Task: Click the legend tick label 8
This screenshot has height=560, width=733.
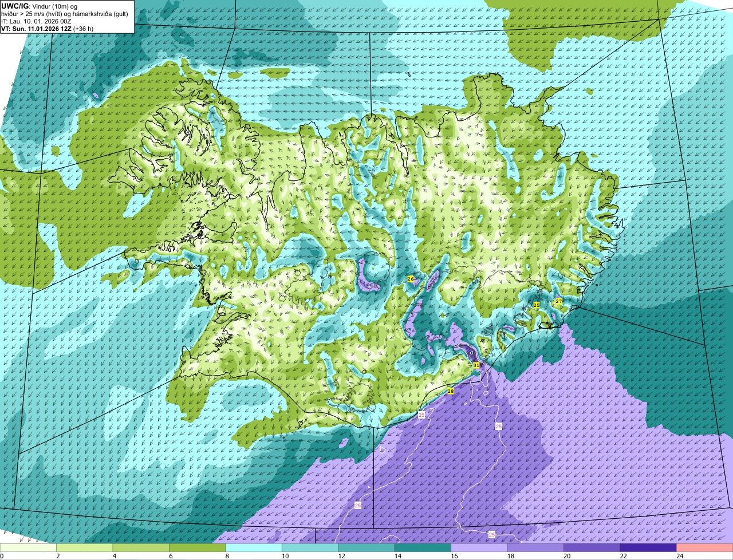Action: [x=226, y=556]
